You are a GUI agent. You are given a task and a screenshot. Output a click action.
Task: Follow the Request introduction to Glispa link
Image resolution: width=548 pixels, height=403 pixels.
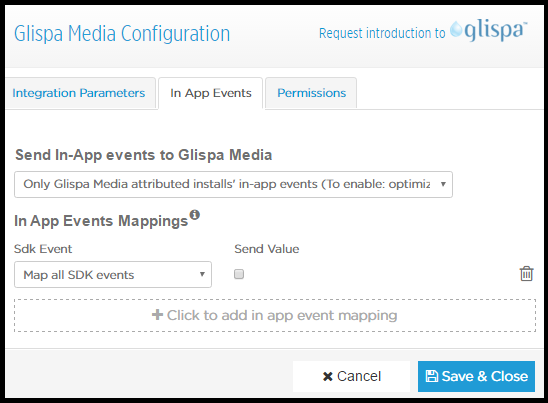click(423, 32)
